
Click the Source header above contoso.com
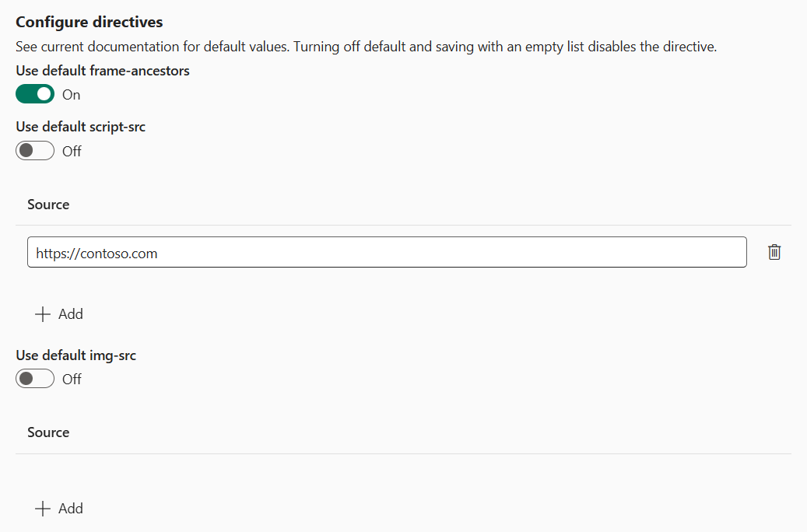tap(47, 204)
